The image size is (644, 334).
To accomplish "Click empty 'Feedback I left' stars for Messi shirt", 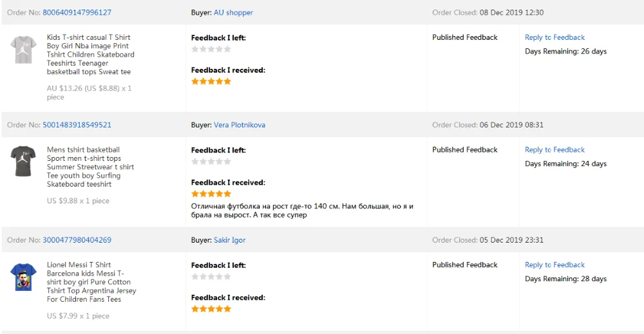I will click(x=211, y=277).
